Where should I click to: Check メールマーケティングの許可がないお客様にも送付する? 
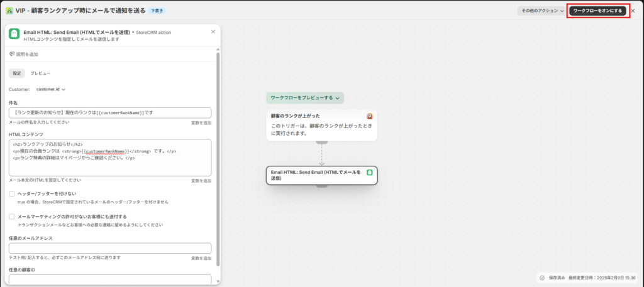pyautogui.click(x=12, y=216)
